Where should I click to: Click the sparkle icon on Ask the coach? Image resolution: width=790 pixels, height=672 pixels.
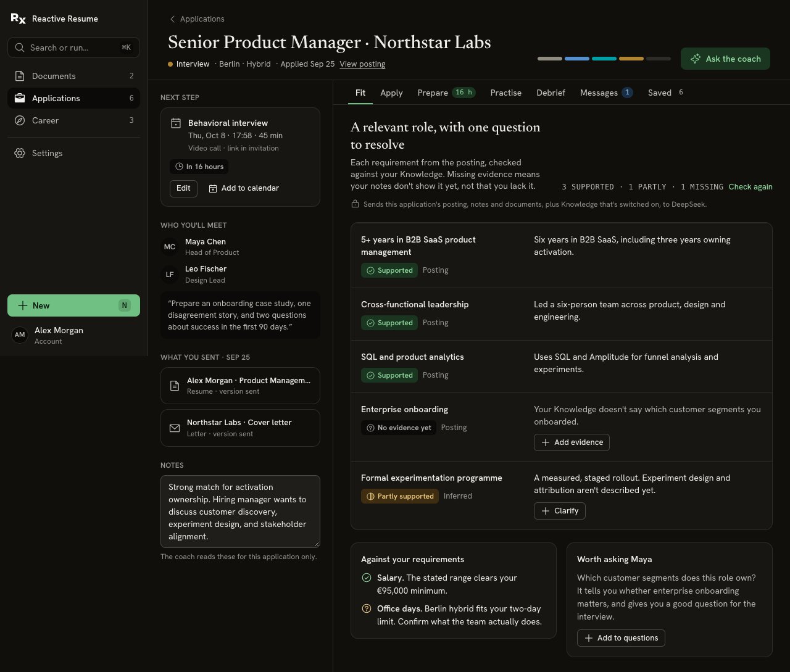[x=696, y=59]
